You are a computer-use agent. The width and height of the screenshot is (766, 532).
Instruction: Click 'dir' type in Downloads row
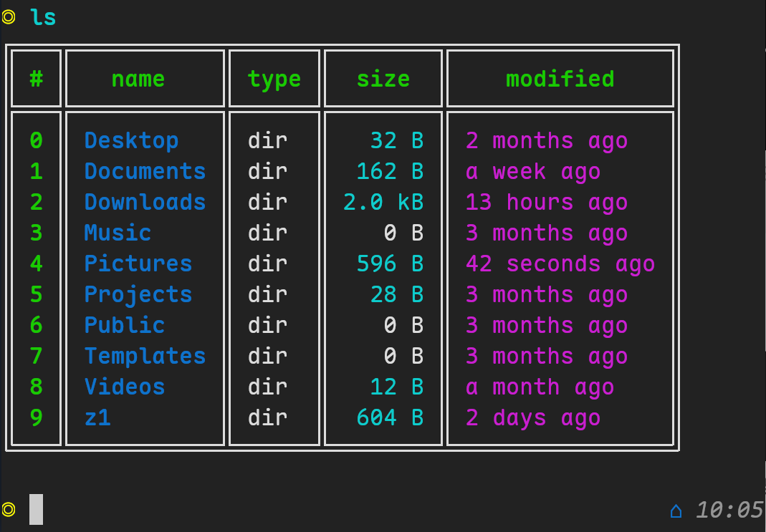coord(267,202)
